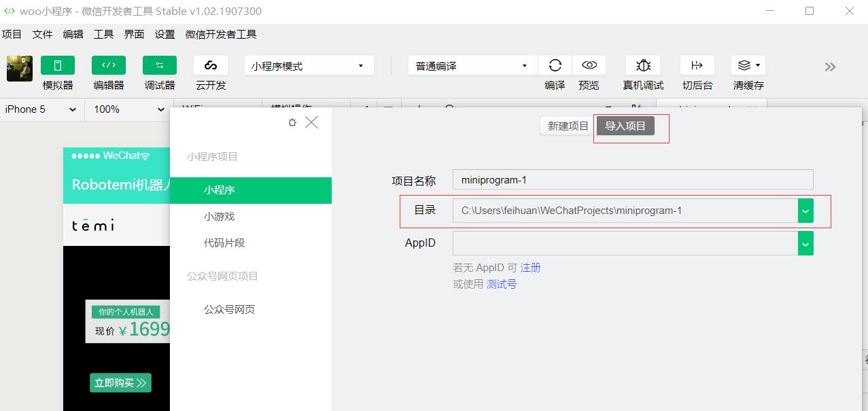Click the 切后台 icon
Viewport: 868px width, 411px height.
(x=697, y=65)
